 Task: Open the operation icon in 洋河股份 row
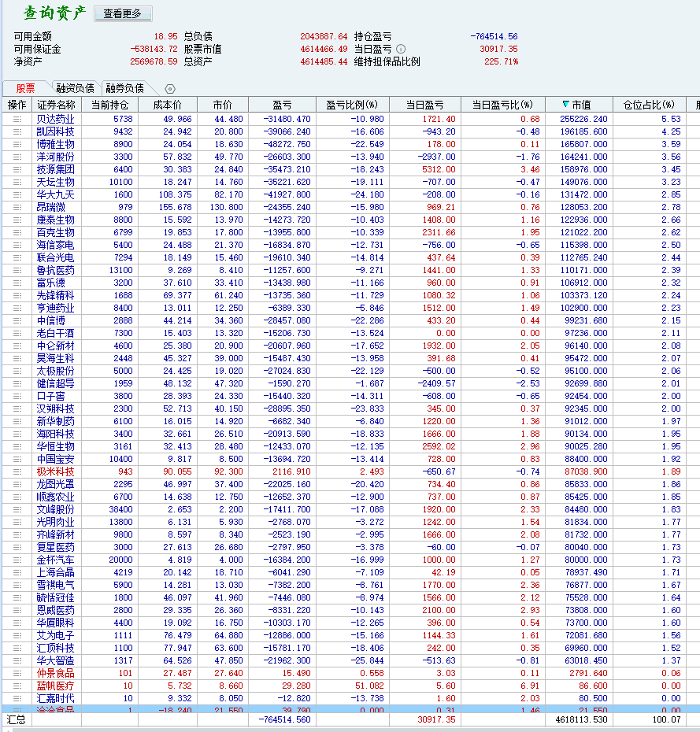(x=17, y=157)
